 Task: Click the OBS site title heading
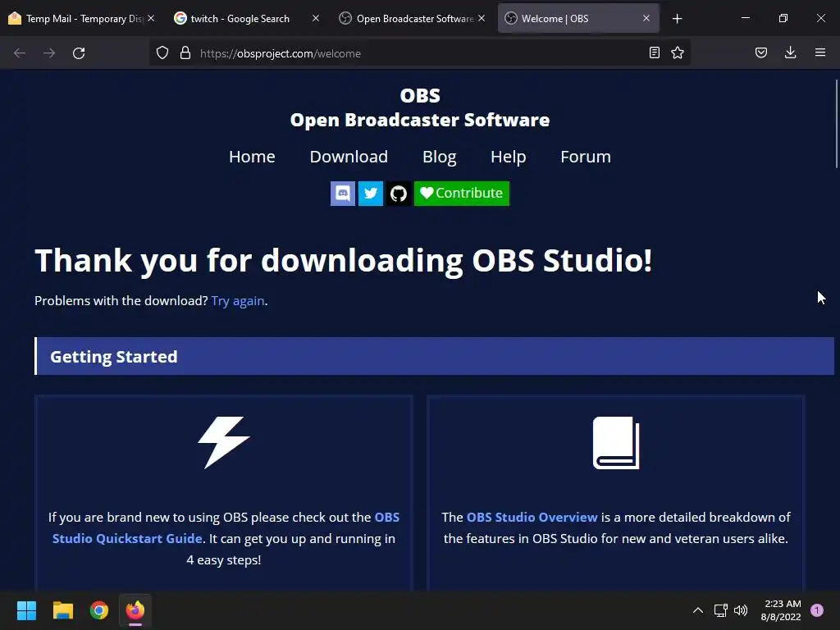420,107
